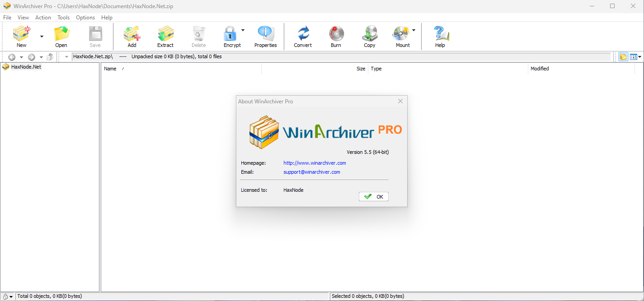Click the 'HaxNode' licensed-to name

coord(293,190)
